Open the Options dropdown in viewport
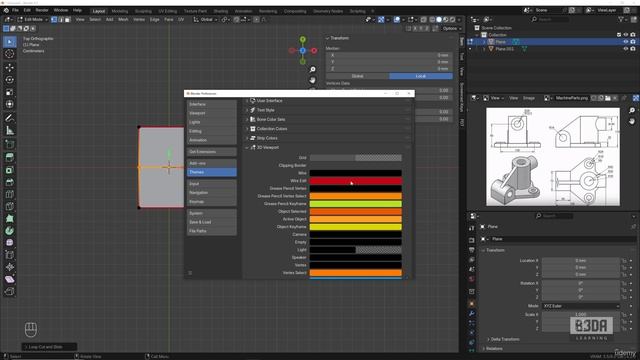 click(x=451, y=29)
